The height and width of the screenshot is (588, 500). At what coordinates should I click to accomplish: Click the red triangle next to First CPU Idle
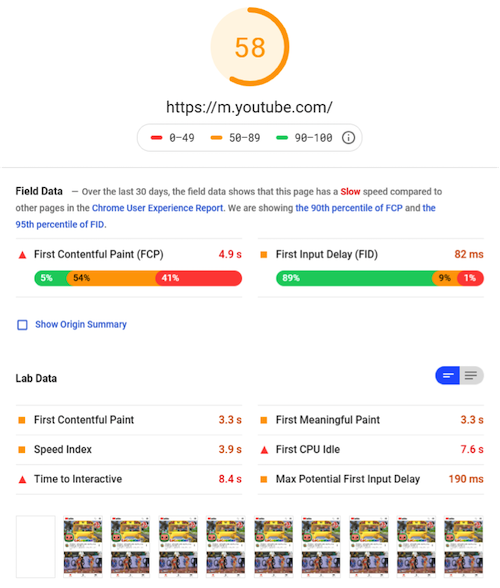click(x=264, y=450)
